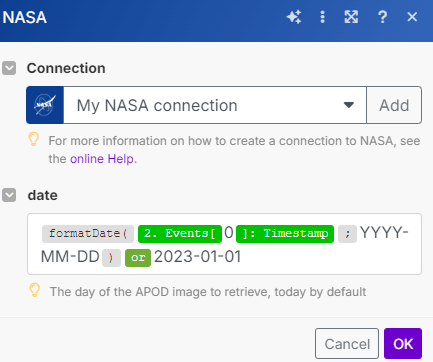
Task: Collapse the date section
Action: click(9, 195)
